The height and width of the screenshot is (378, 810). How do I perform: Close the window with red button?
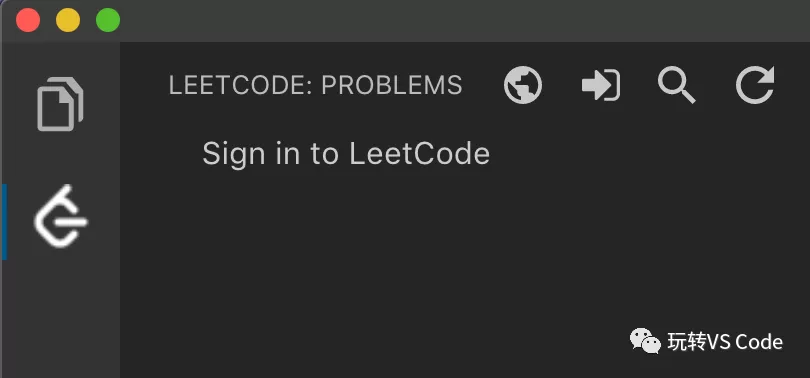(x=28, y=21)
